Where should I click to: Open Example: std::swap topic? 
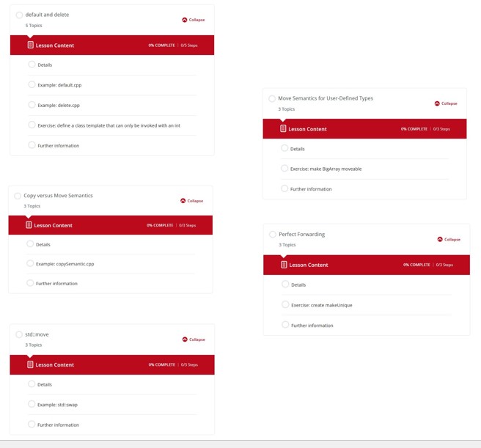point(57,405)
